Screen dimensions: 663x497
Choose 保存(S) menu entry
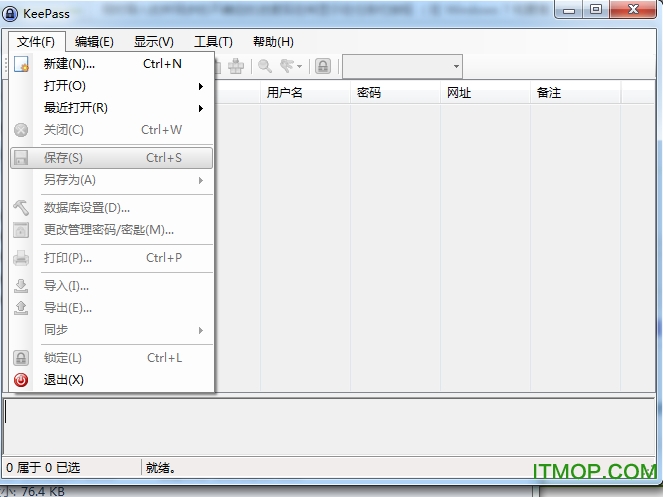(x=112, y=158)
